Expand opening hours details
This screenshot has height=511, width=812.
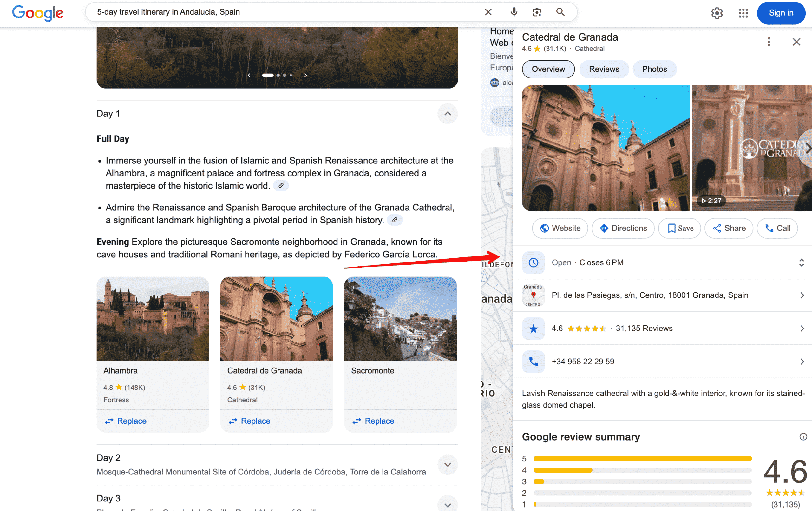click(x=801, y=262)
